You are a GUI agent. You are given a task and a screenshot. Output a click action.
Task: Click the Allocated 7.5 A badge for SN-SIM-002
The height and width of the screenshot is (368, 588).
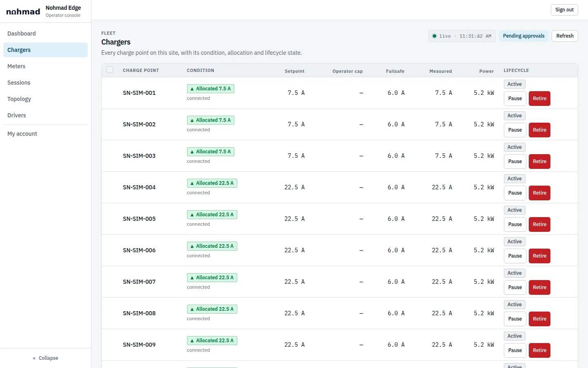click(x=211, y=120)
